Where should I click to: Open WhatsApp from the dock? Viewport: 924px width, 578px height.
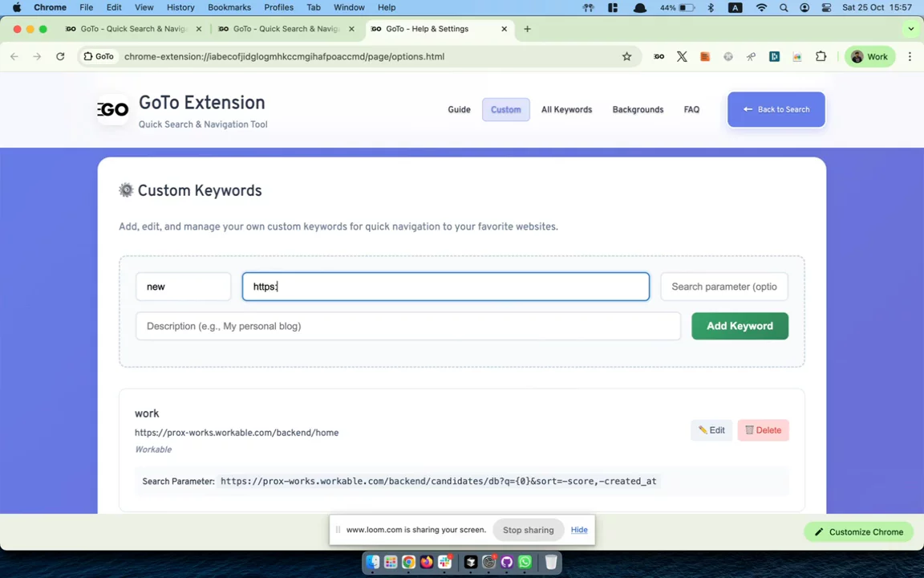point(525,562)
